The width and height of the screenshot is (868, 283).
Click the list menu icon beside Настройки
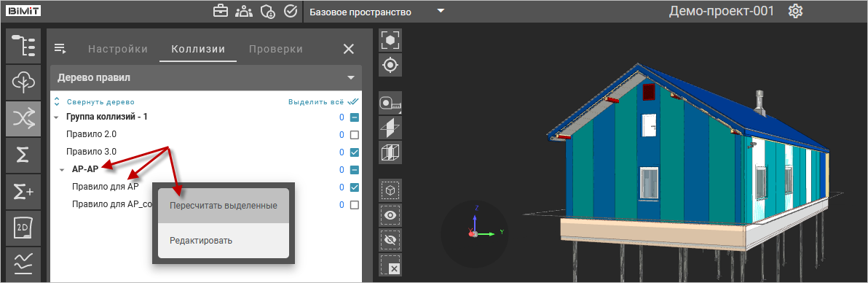(x=60, y=49)
